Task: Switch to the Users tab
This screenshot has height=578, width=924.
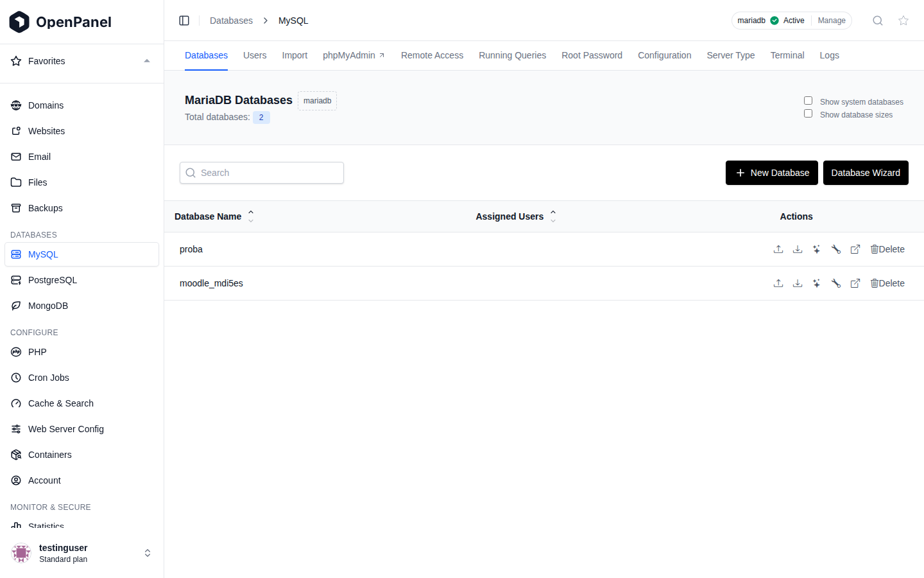Action: 255,55
